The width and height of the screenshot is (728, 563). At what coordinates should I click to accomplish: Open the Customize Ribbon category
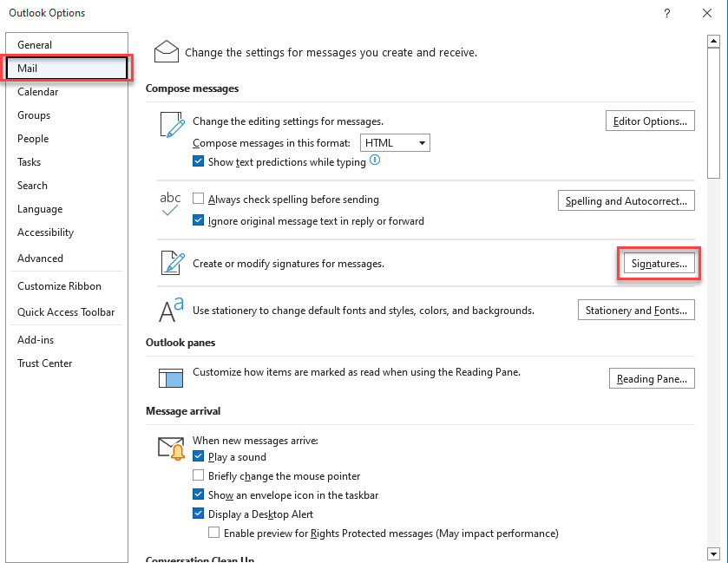(x=67, y=286)
